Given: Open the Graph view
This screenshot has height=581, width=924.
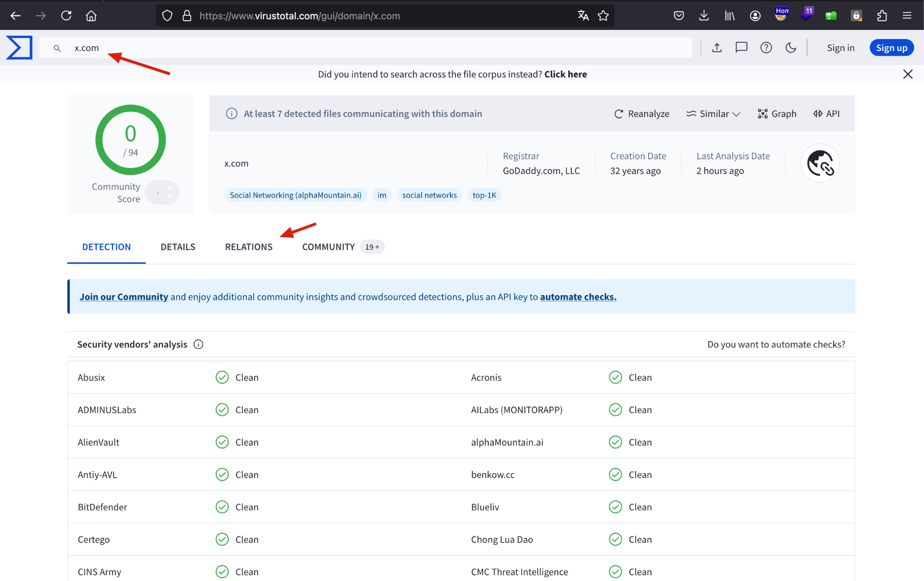Looking at the screenshot, I should pos(777,114).
